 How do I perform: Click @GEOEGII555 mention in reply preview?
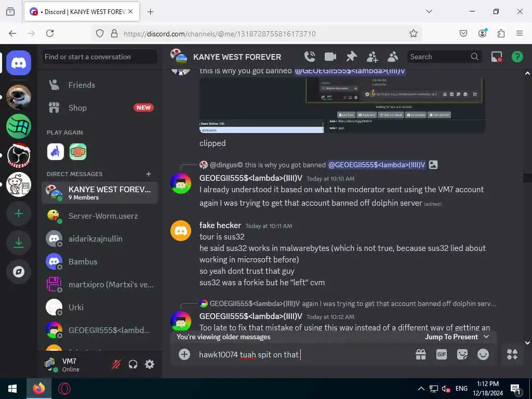tap(377, 165)
